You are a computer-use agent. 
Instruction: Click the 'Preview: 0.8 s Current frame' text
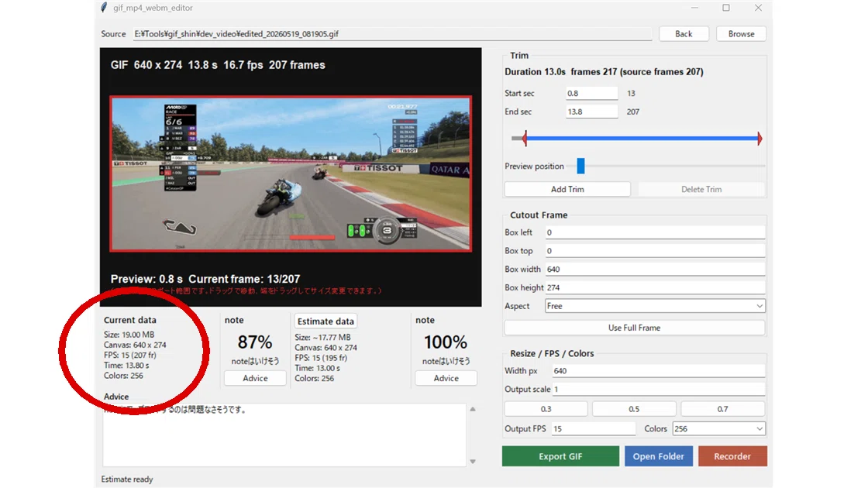point(205,280)
